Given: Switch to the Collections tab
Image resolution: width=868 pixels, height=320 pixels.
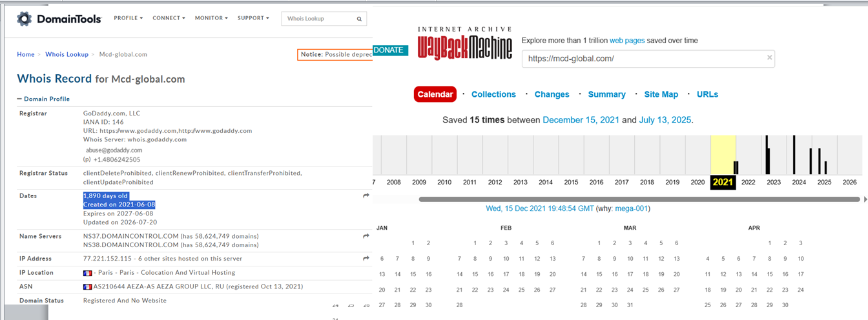Looking at the screenshot, I should [x=493, y=94].
